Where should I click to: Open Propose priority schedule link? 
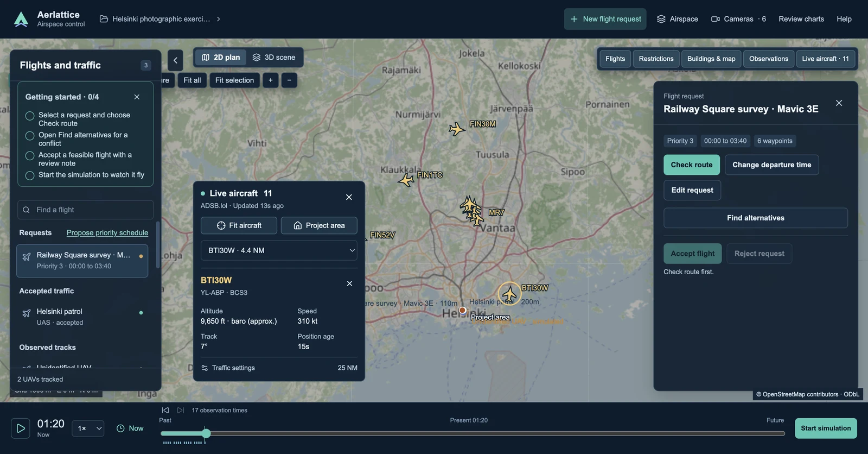[107, 233]
